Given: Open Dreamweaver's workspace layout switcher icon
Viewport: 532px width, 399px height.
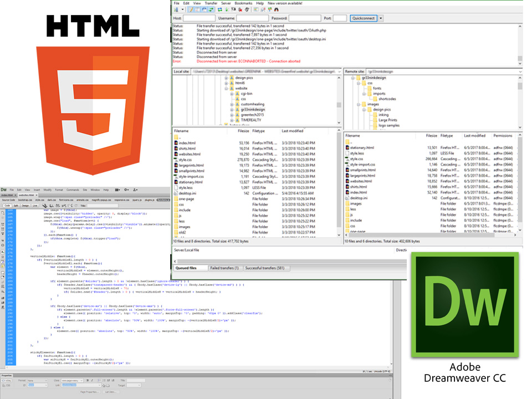Looking at the screenshot, I should coord(117,190).
